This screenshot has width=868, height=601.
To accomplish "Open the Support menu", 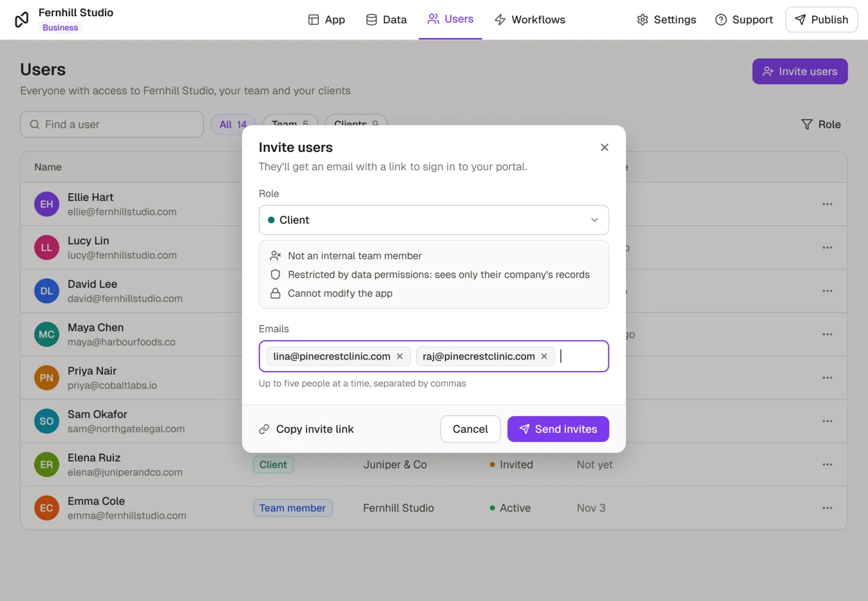I will point(744,20).
